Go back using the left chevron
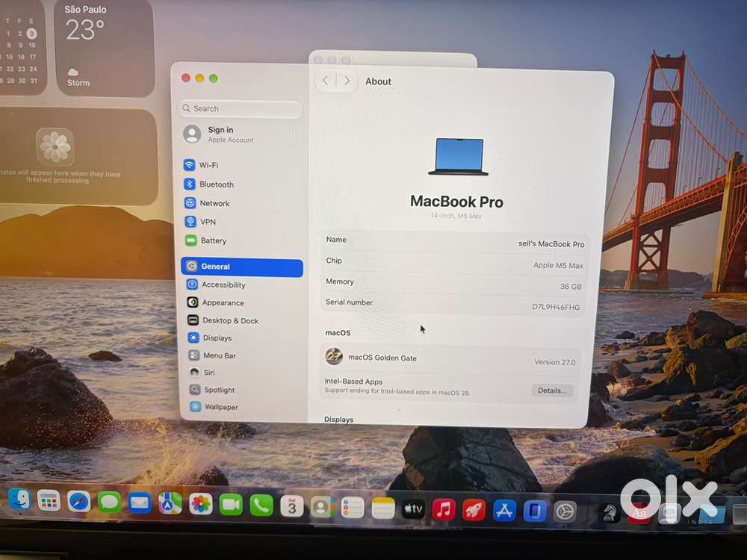 (x=326, y=81)
